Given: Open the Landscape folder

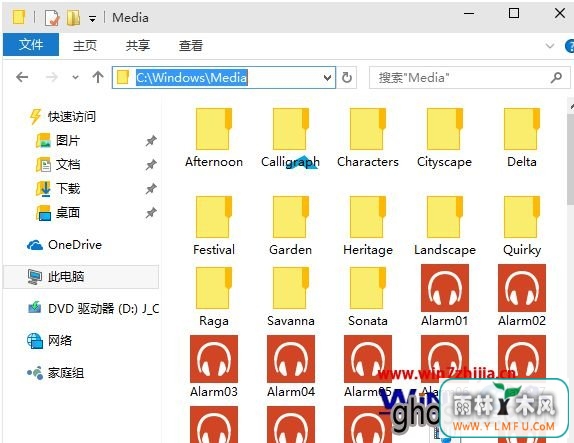Looking at the screenshot, I should pyautogui.click(x=444, y=226).
